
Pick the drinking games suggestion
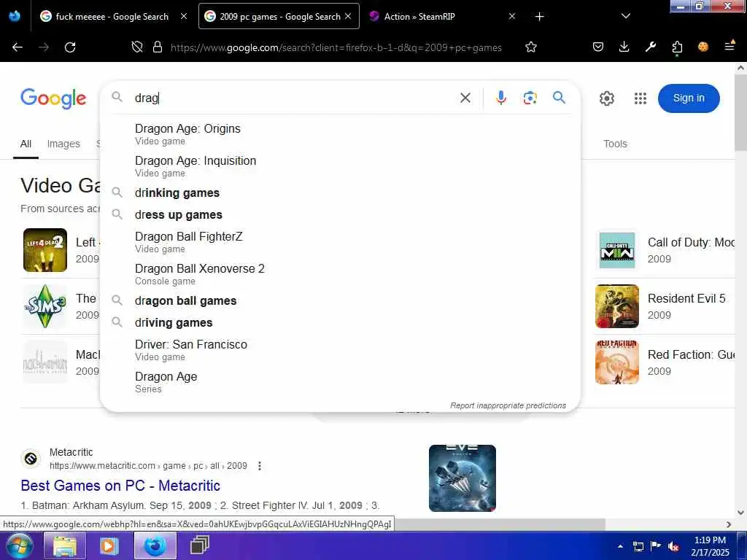point(340,192)
